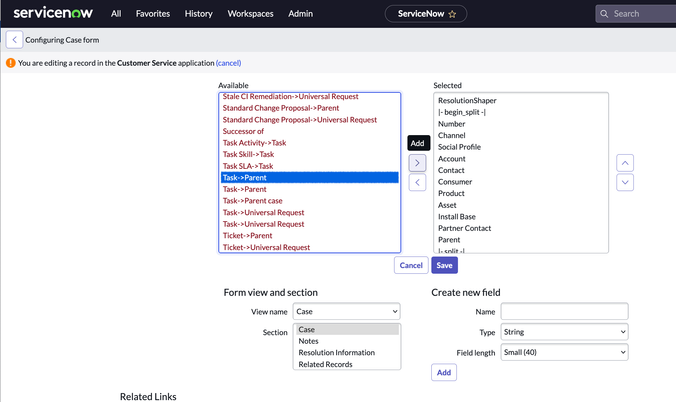Select Task->Parent case in Available
The height and width of the screenshot is (402, 676).
(310, 201)
